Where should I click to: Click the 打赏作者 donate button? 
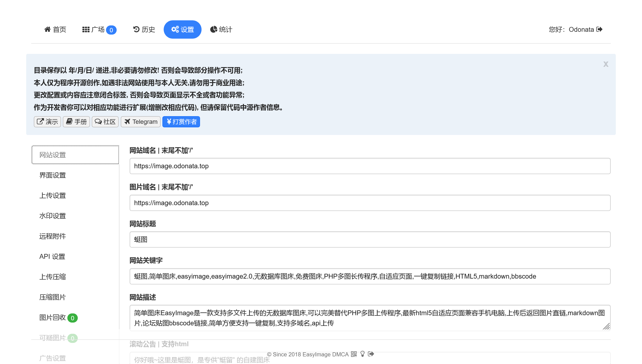(181, 122)
